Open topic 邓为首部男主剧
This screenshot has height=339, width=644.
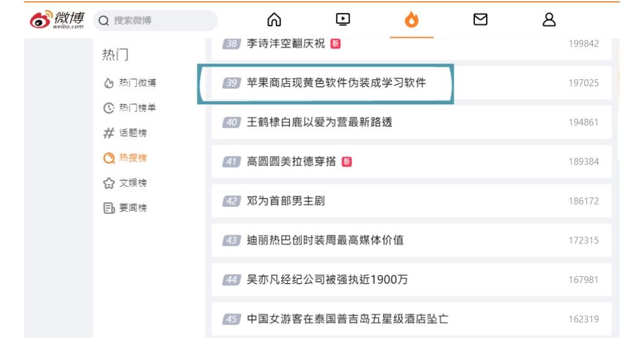pos(286,201)
